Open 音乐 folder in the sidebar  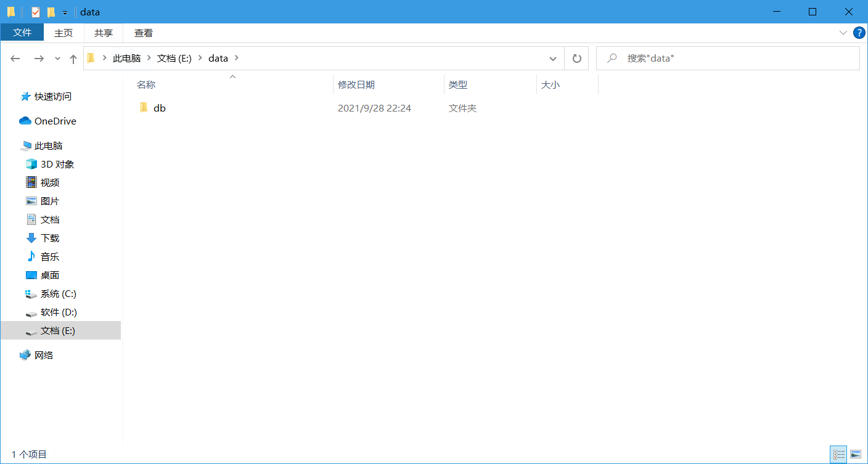coord(50,256)
